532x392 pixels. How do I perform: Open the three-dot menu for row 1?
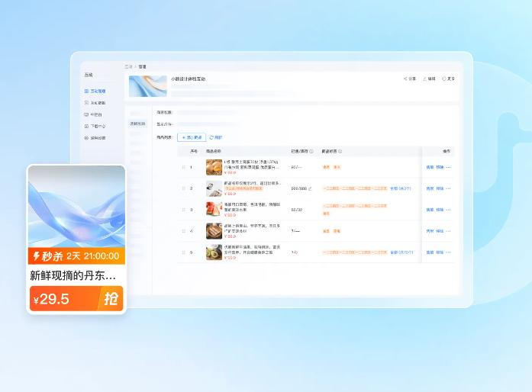point(448,167)
